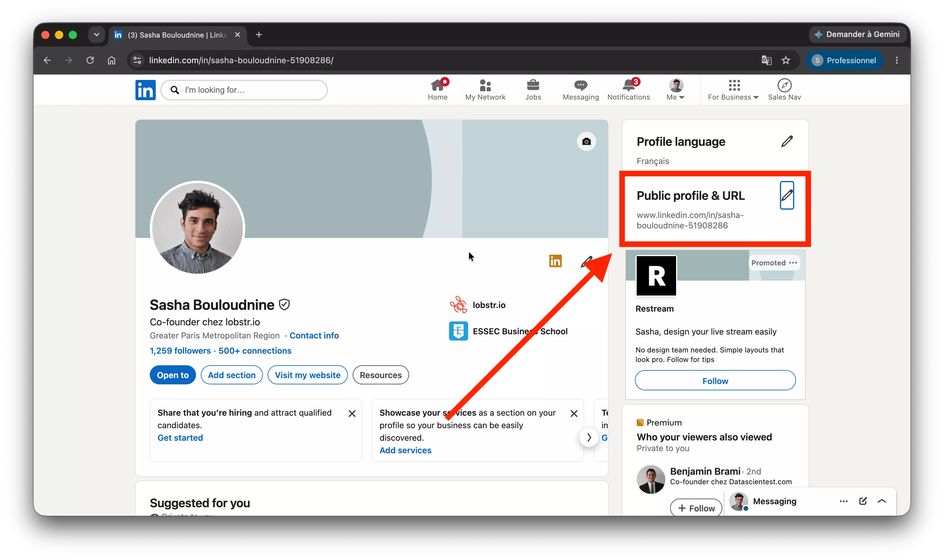
Task: Expand For Business dropdown
Action: (x=733, y=90)
